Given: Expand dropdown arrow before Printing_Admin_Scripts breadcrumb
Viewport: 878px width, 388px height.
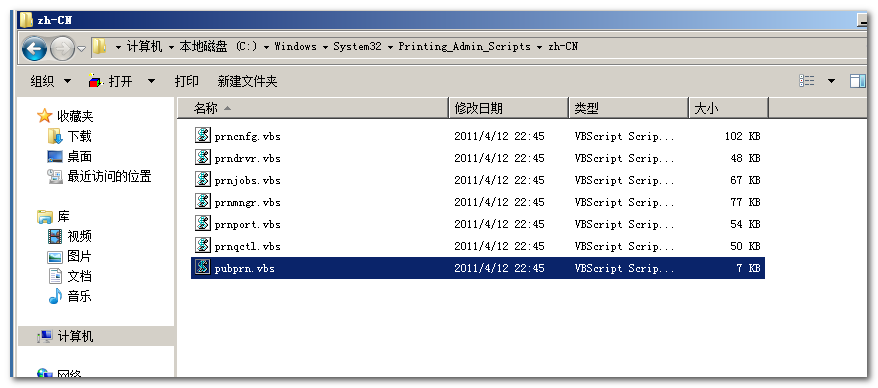Looking at the screenshot, I should [390, 47].
